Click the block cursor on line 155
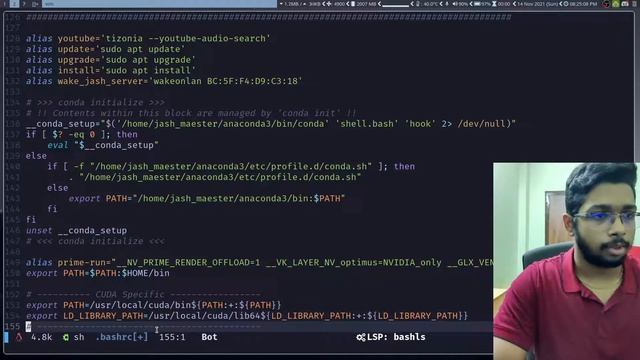Screen dimensions: 640x360 pos(29,326)
